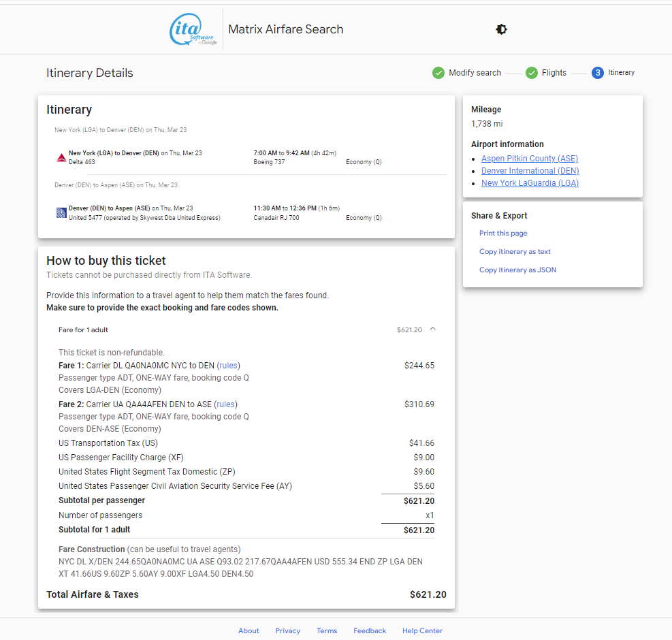Collapse the Fare for 1 adult section
Viewport: 672px width, 640px height.
(433, 329)
